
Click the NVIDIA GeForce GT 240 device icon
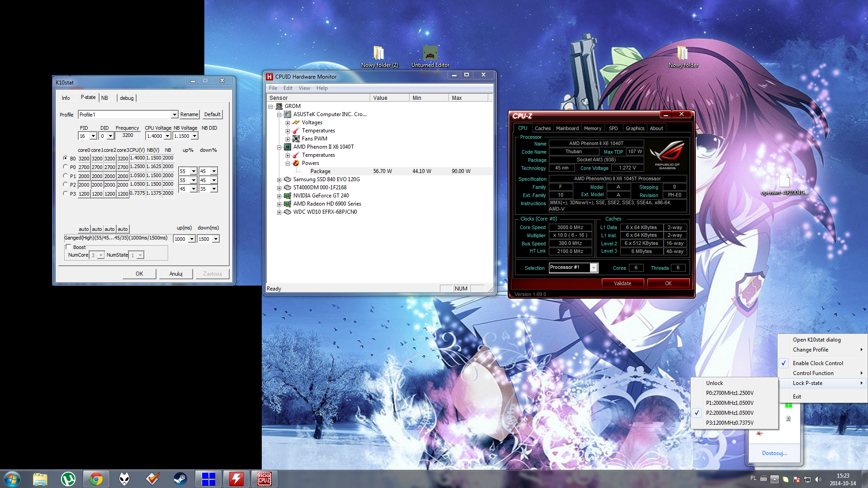(x=288, y=196)
